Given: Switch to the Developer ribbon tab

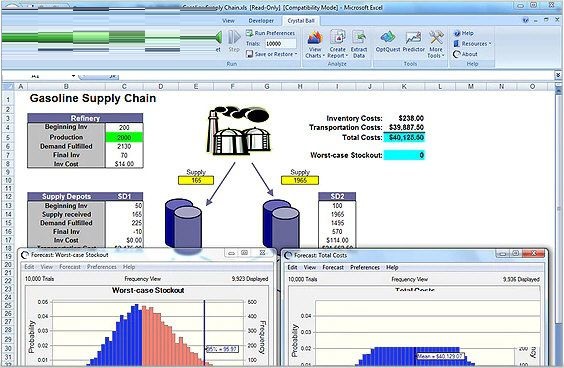Looking at the screenshot, I should pyautogui.click(x=261, y=21).
